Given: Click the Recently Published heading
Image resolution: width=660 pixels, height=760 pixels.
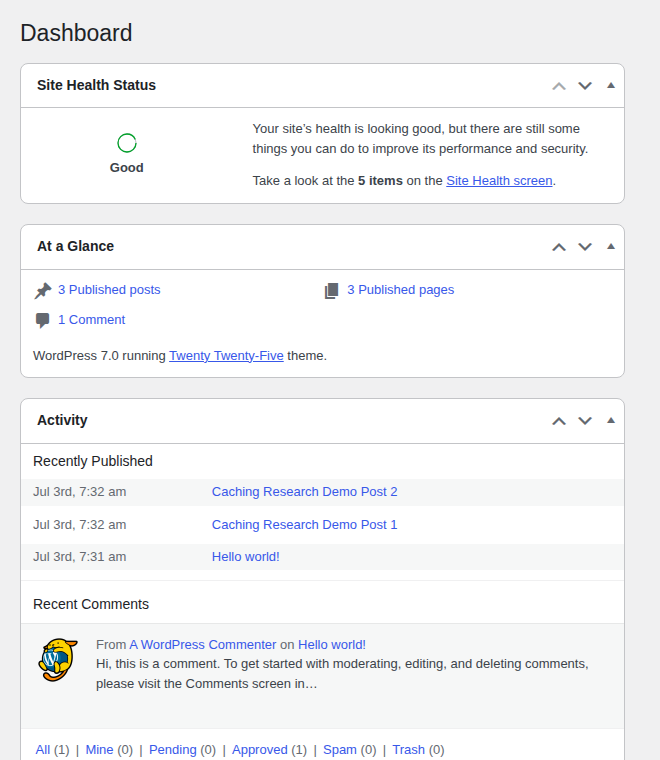Looking at the screenshot, I should (93, 461).
